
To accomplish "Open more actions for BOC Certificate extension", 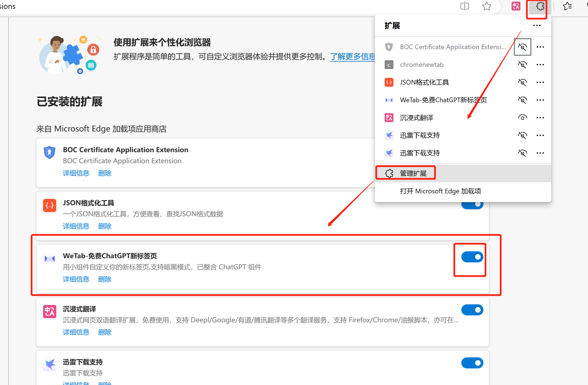I will click(x=540, y=47).
